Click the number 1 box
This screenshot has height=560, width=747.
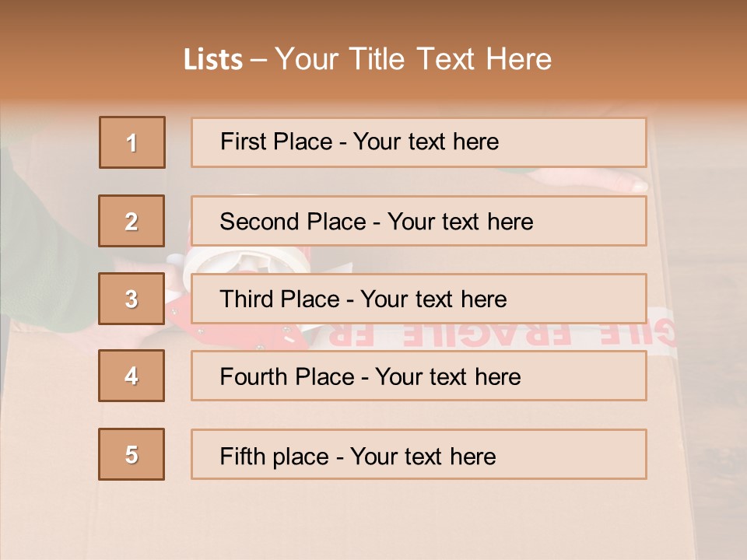pos(132,142)
